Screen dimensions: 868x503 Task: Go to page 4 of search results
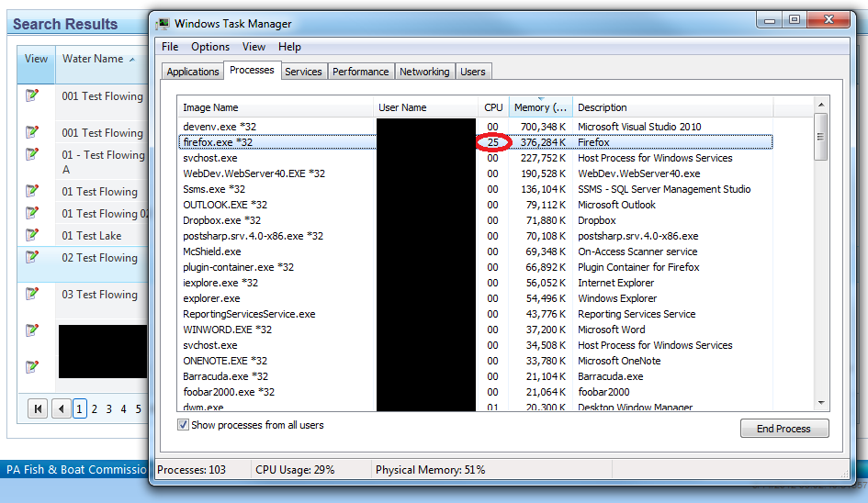tap(123, 409)
